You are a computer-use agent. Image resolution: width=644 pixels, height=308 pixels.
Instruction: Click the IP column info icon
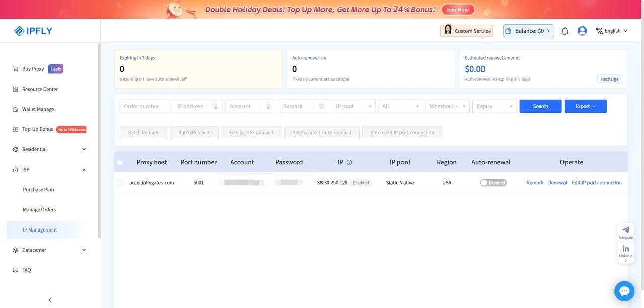click(x=349, y=162)
